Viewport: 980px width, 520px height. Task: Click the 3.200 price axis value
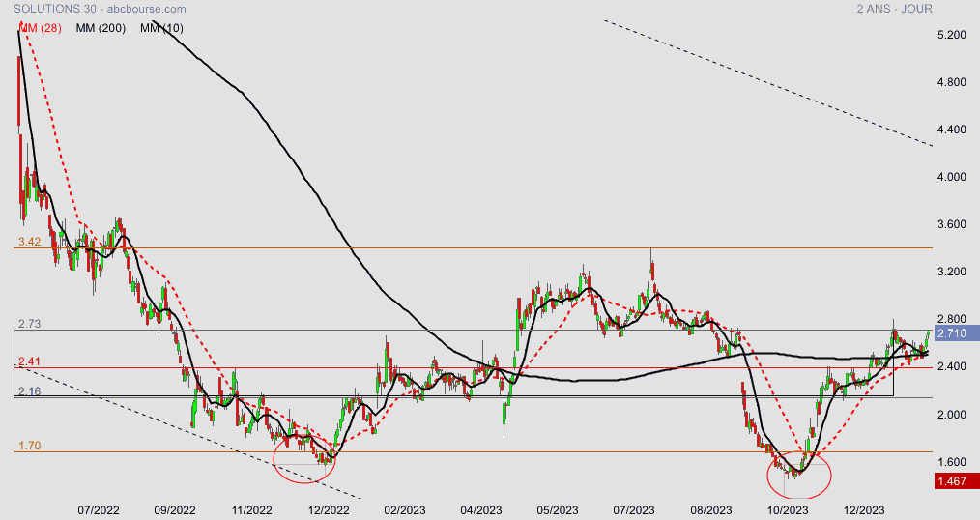click(952, 272)
